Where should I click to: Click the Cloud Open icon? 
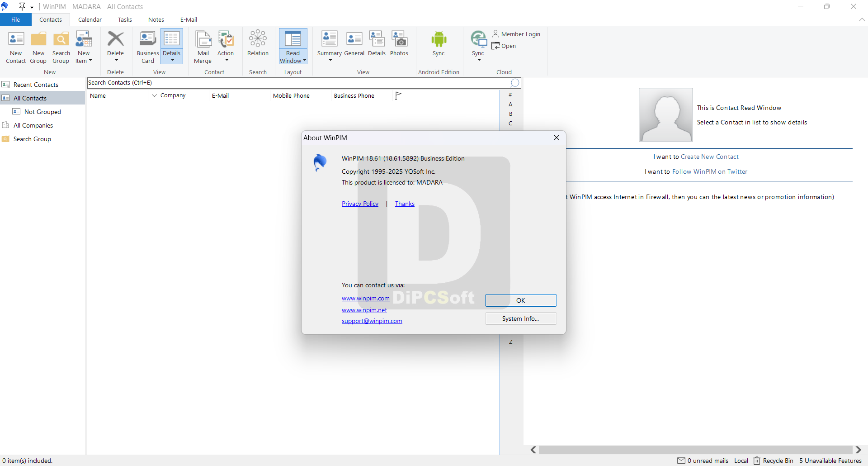pos(495,46)
